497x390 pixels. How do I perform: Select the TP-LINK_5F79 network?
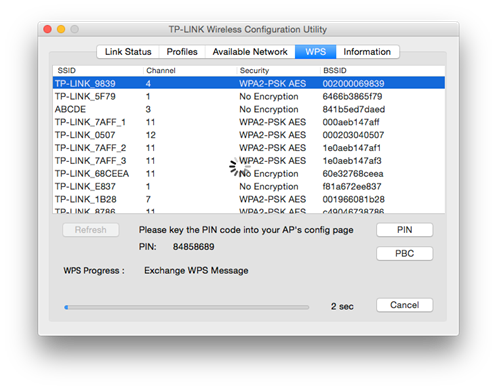(249, 96)
